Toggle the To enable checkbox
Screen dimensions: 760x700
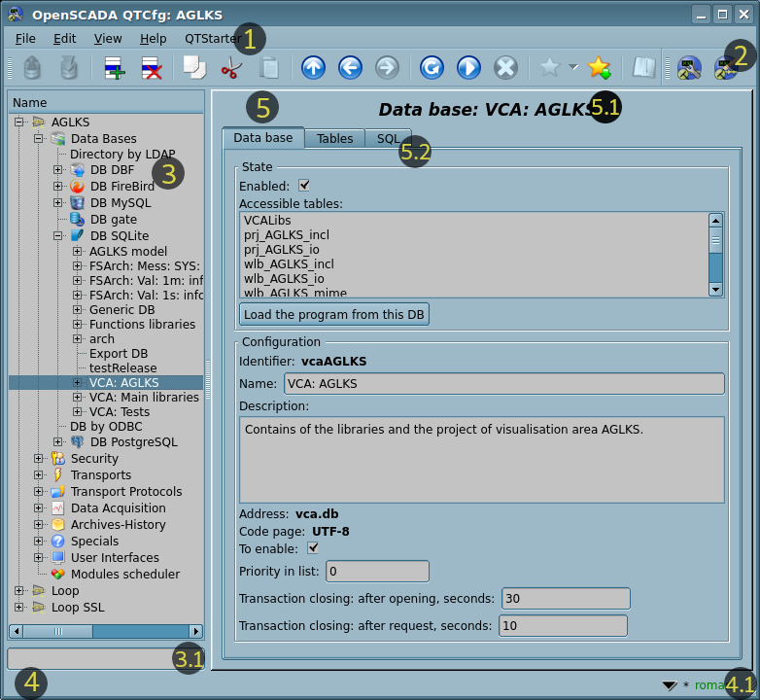click(x=313, y=548)
